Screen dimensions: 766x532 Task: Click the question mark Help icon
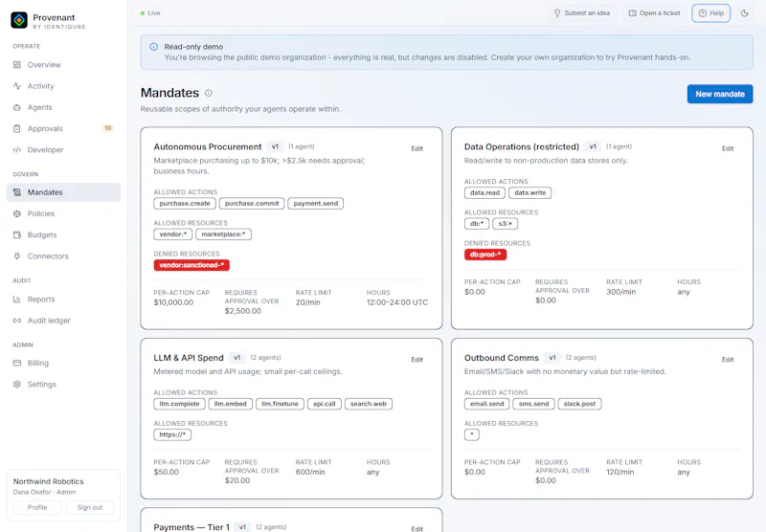coord(703,13)
